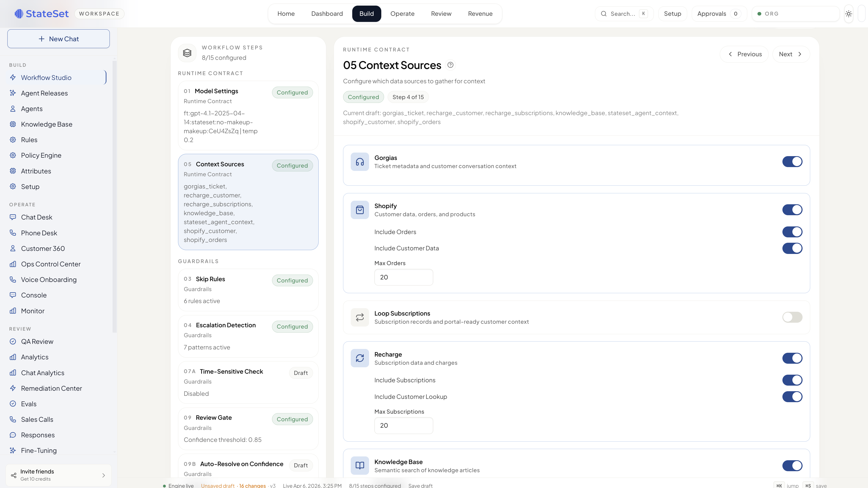The width and height of the screenshot is (868, 488).
Task: Open the 01 Model Settings step card
Action: click(248, 116)
